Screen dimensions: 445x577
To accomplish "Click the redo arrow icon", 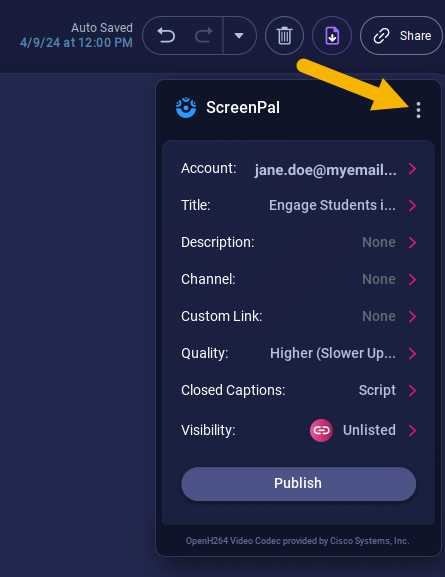I will click(204, 36).
